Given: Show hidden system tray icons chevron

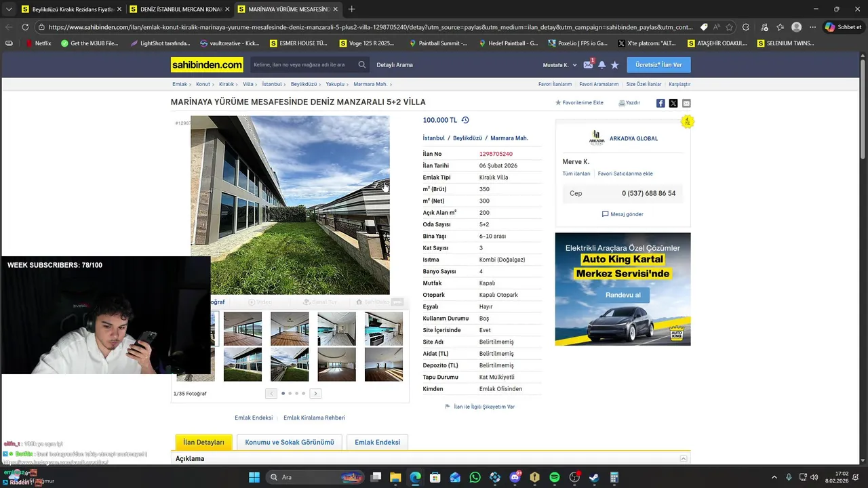Looking at the screenshot, I should tap(774, 477).
